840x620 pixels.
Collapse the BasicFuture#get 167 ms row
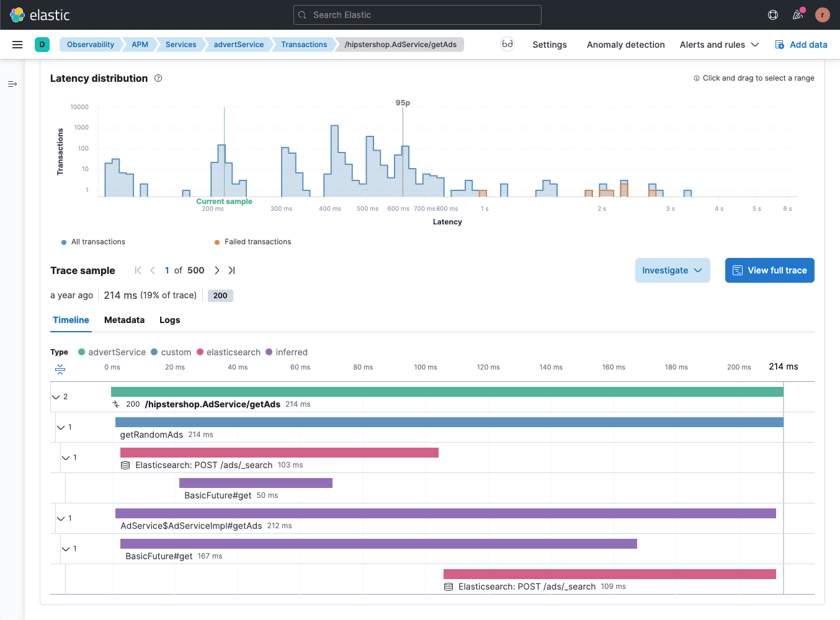click(66, 549)
